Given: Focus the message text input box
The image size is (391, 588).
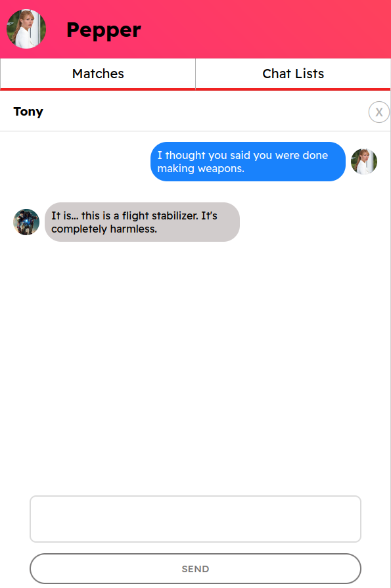Looking at the screenshot, I should [x=196, y=519].
